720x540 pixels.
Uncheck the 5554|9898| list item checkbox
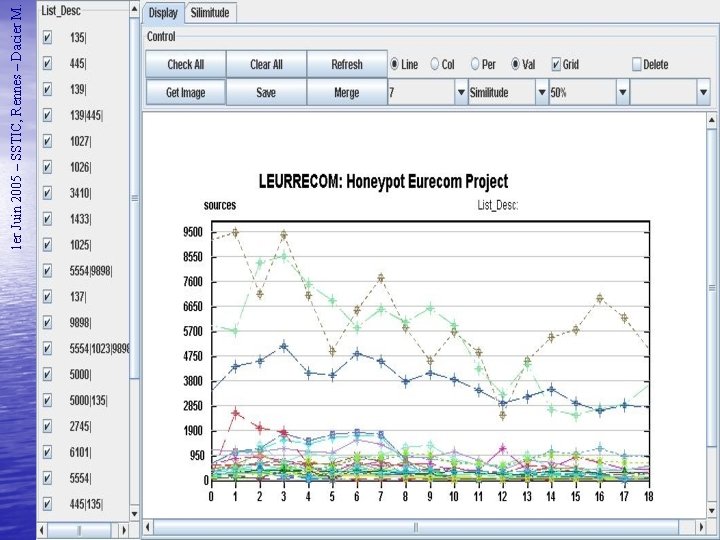pyautogui.click(x=47, y=271)
